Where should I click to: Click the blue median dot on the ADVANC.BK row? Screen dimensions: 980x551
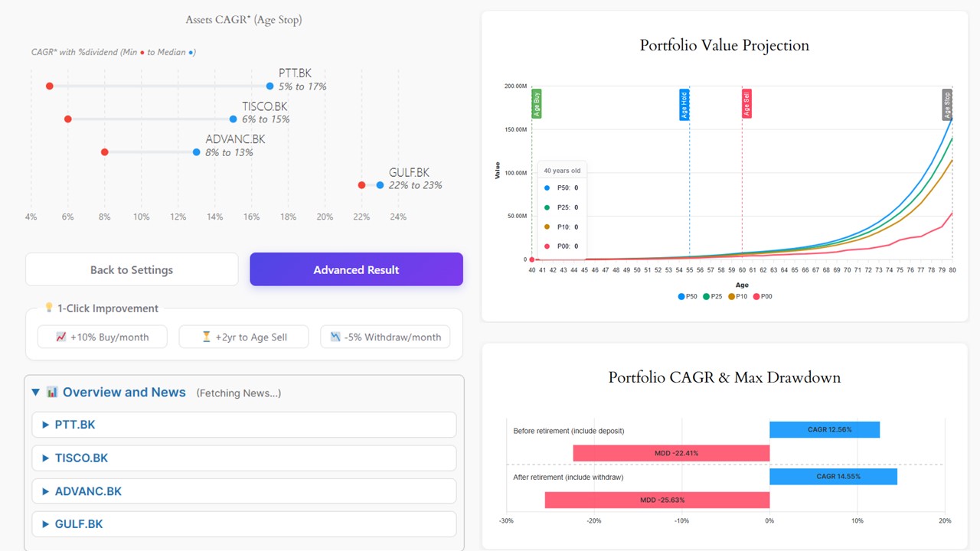click(196, 152)
